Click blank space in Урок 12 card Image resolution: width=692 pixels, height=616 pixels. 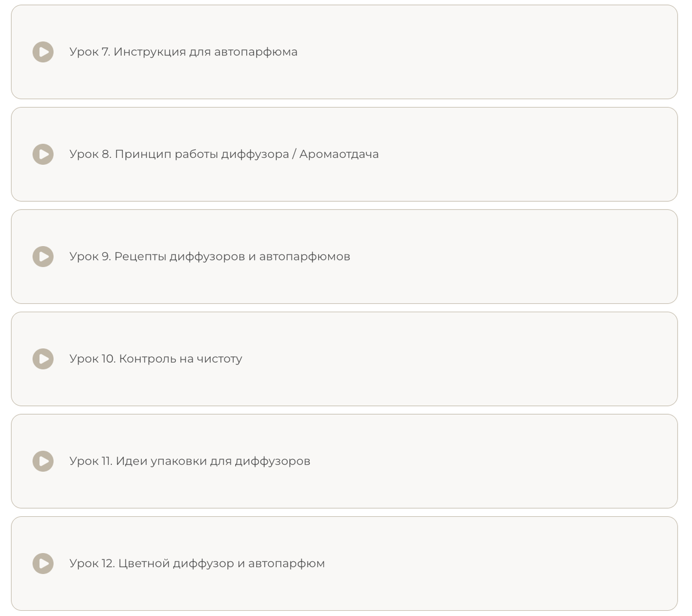point(490,563)
